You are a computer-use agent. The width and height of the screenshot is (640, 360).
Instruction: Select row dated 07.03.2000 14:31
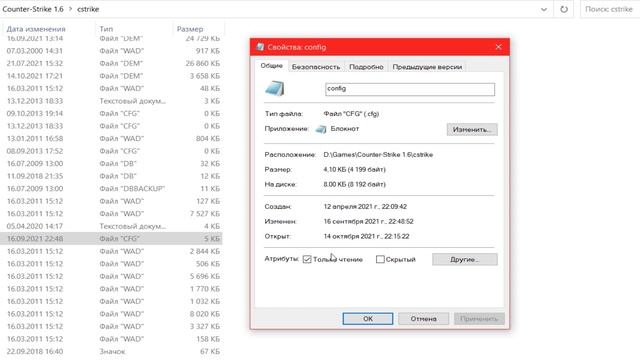click(x=111, y=51)
